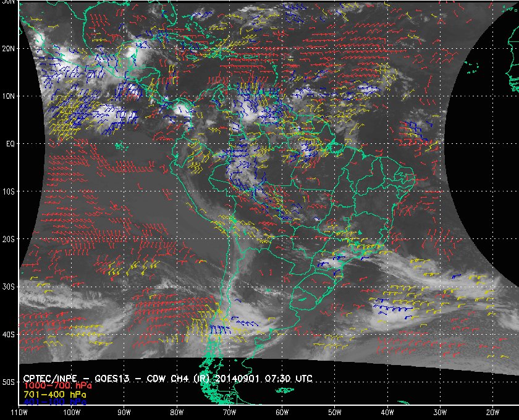Click the 20W longitude label
Viewport: 519px width, 420px height.
(x=492, y=413)
